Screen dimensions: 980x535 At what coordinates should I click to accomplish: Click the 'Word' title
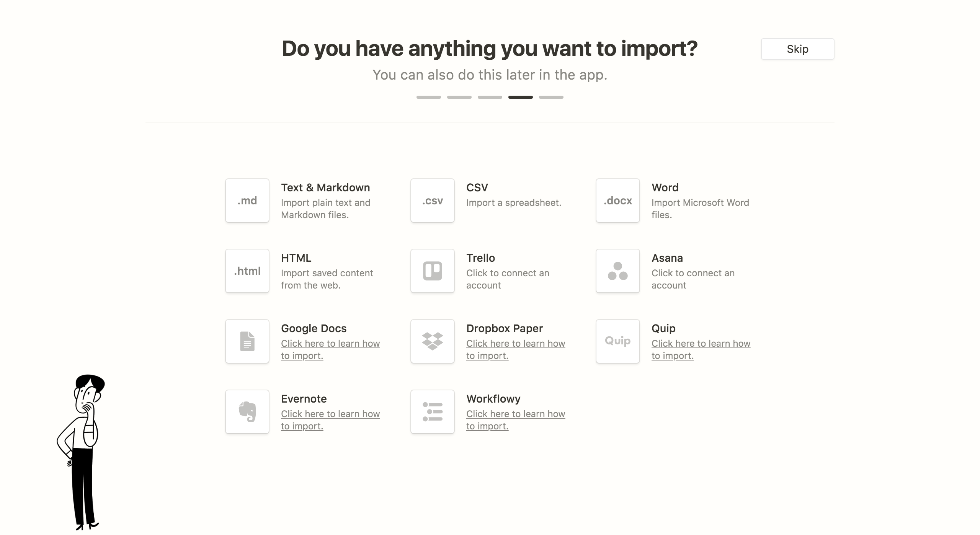665,188
